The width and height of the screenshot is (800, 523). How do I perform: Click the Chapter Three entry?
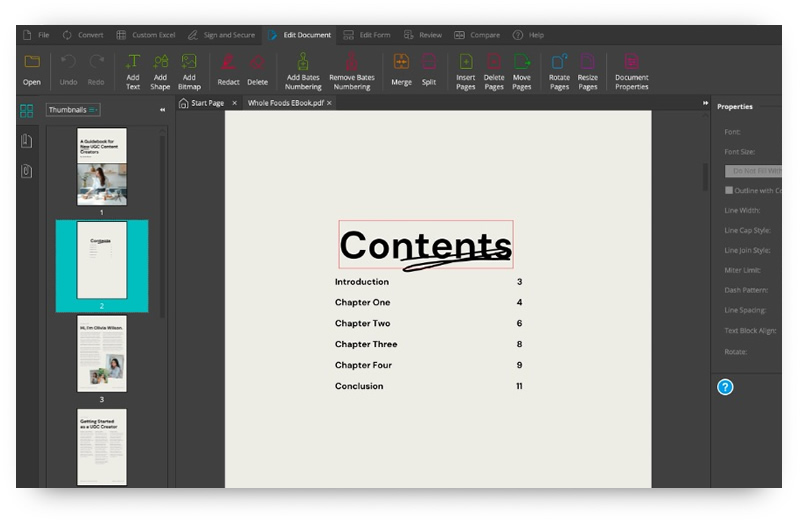pos(366,344)
